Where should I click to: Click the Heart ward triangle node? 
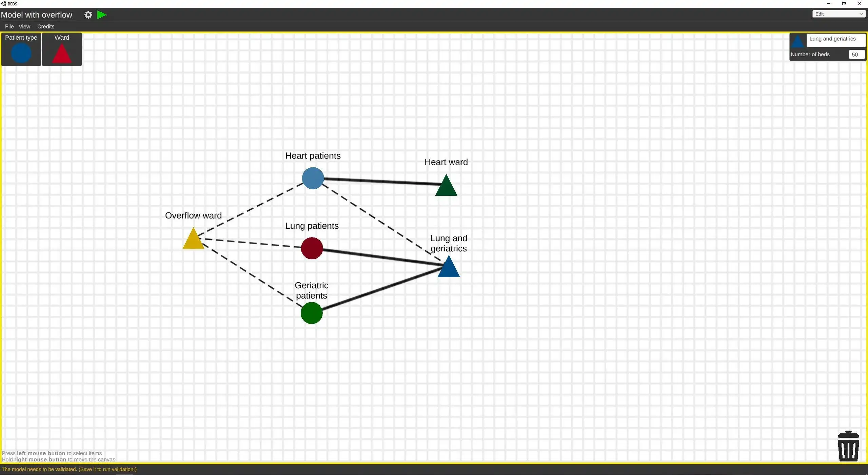click(446, 187)
